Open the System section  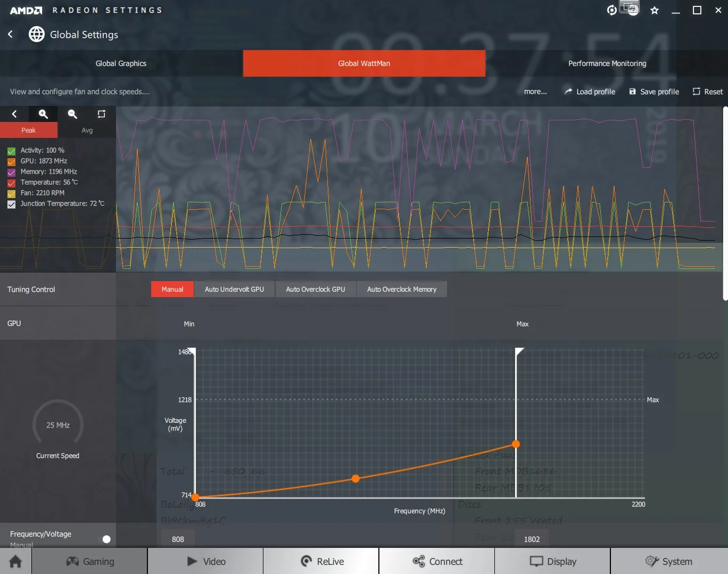(x=669, y=561)
